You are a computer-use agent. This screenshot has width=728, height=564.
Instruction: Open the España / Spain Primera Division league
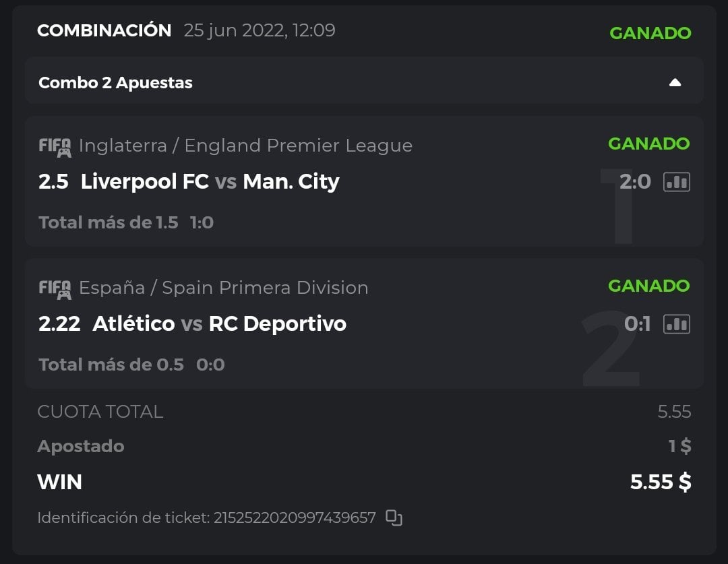tap(223, 288)
